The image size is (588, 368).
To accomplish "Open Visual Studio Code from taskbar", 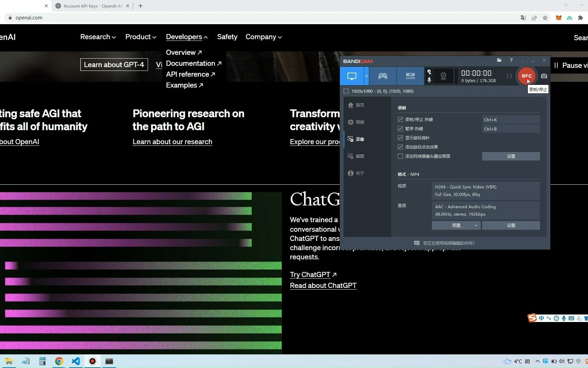I will [x=76, y=361].
